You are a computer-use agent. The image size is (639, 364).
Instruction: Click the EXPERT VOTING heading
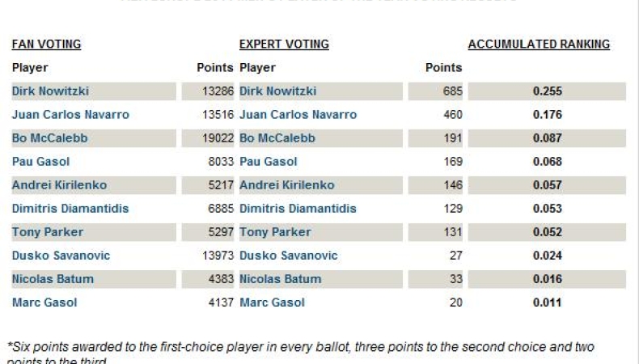point(284,44)
